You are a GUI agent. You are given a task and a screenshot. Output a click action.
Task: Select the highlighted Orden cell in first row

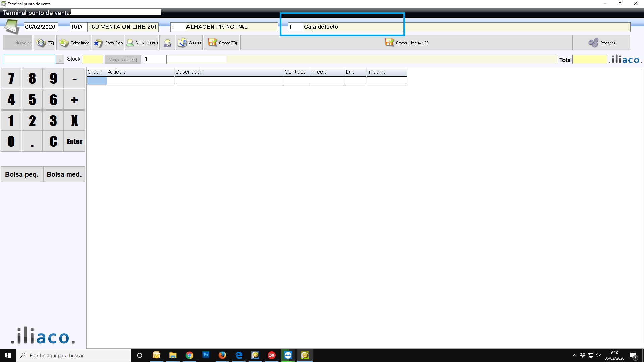[x=97, y=81]
